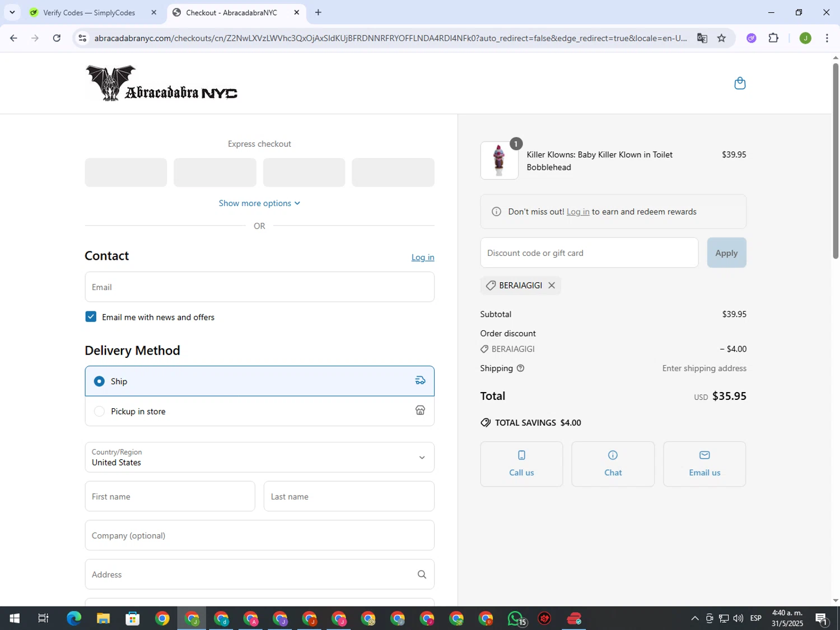Close the Verify Codes SimplyCodes tab
This screenshot has width=840, height=630.
coord(153,12)
